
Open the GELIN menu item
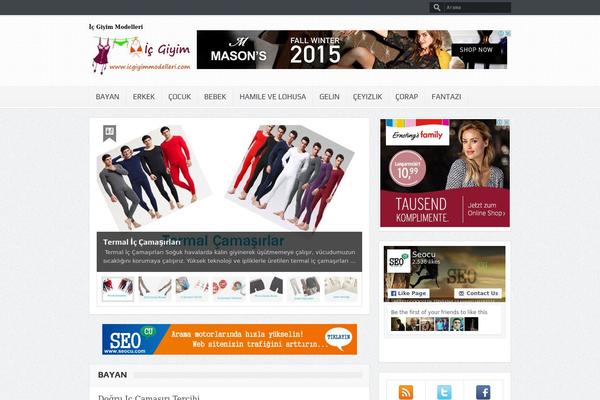329,97
